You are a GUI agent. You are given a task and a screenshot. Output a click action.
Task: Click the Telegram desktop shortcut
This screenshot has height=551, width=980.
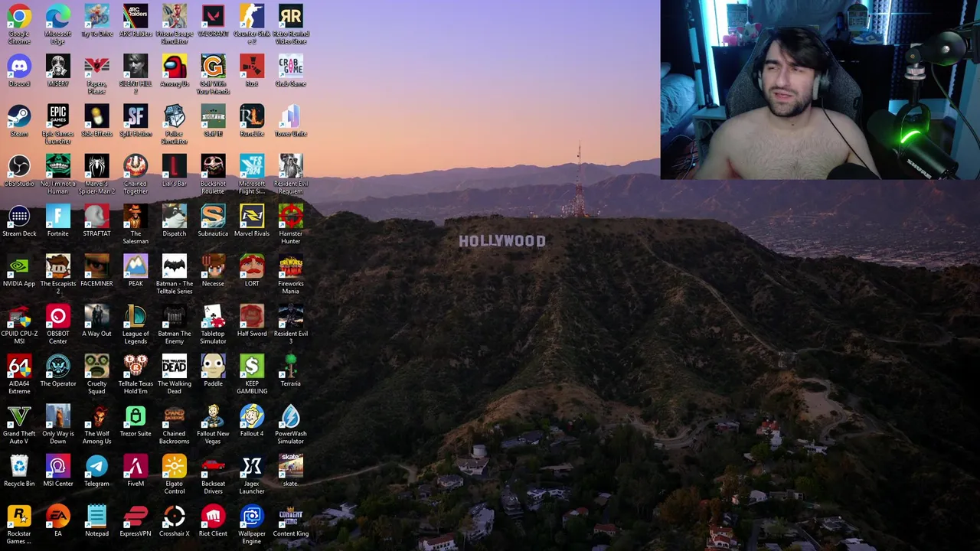[x=96, y=466]
